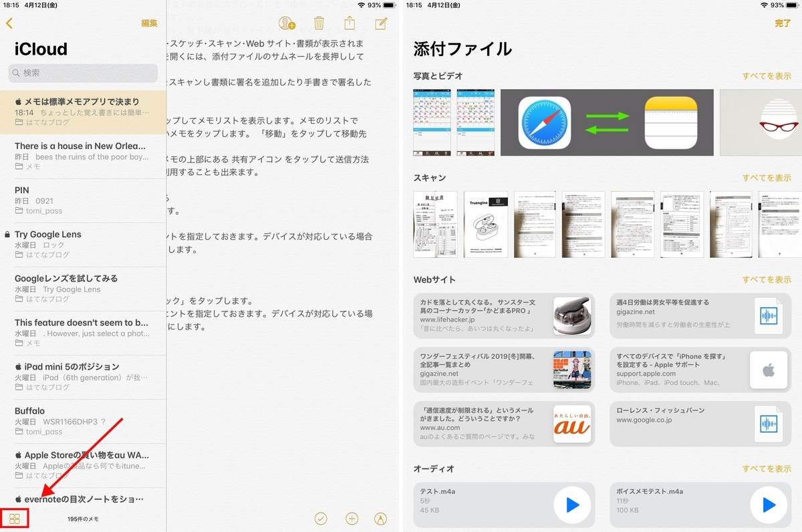Viewport: 802px width, 532px height.
Task: Tap the 検索 search field
Action: pyautogui.click(x=82, y=73)
